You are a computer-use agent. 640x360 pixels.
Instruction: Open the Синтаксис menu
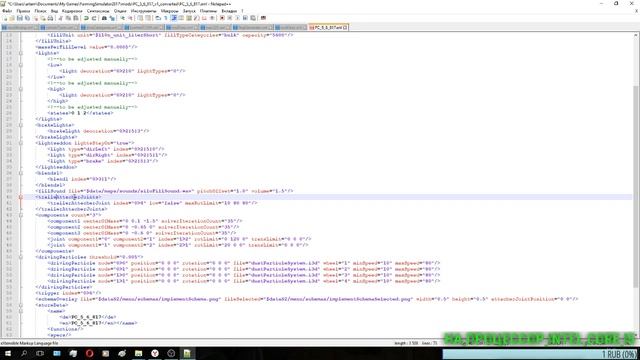click(x=98, y=11)
